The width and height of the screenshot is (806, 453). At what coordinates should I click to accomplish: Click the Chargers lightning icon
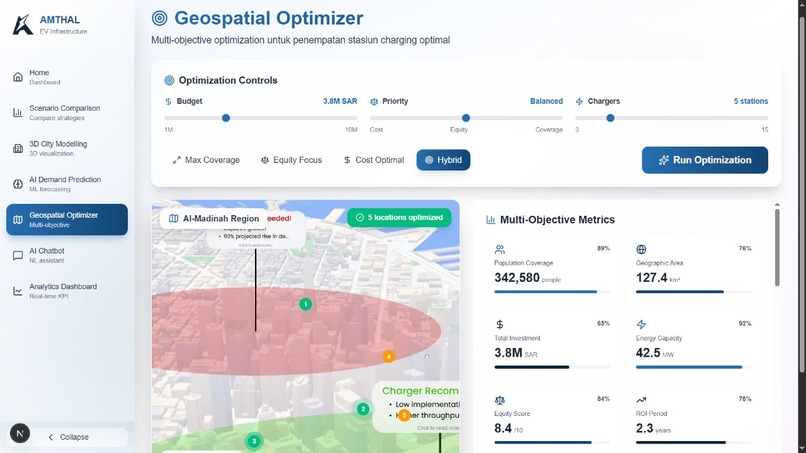579,102
